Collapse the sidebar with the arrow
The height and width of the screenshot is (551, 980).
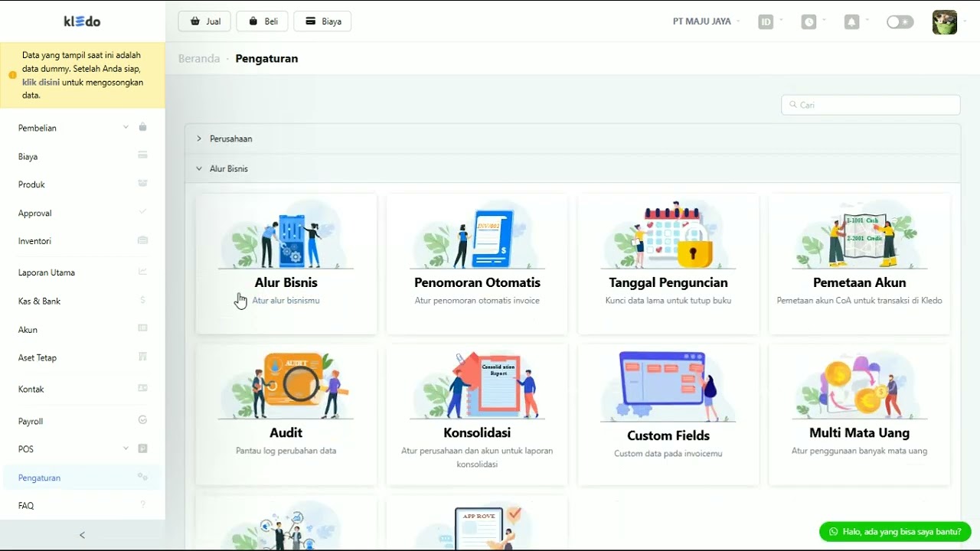pyautogui.click(x=82, y=535)
